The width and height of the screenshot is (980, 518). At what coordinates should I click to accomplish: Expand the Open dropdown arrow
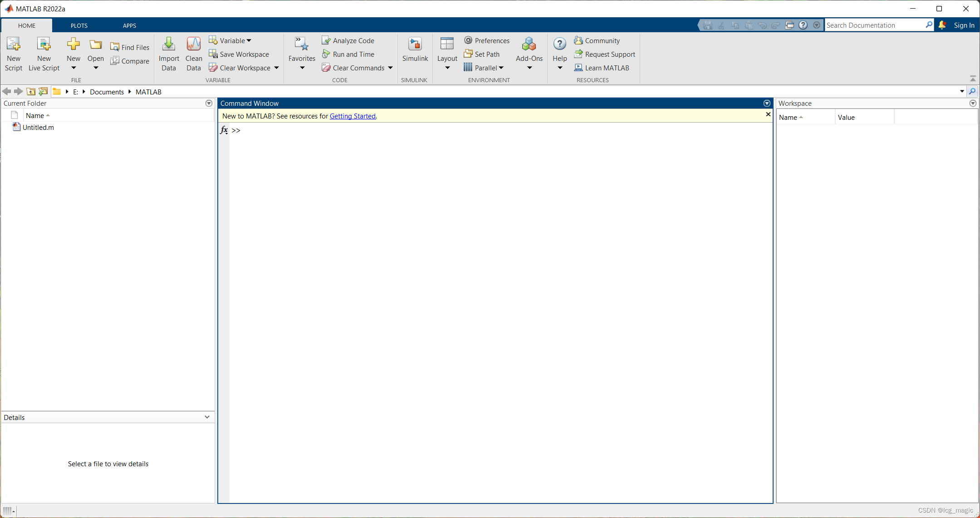(96, 68)
